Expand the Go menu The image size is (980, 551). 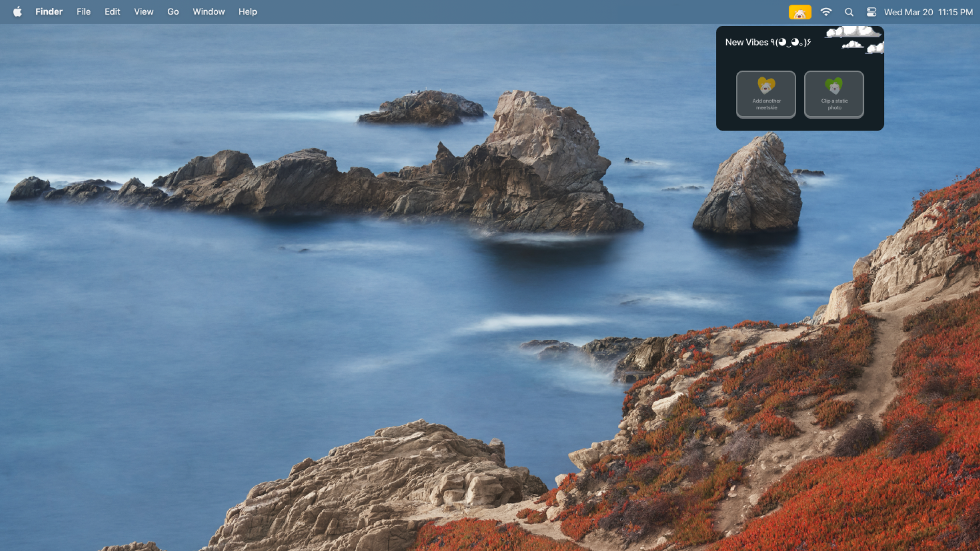click(x=173, y=12)
